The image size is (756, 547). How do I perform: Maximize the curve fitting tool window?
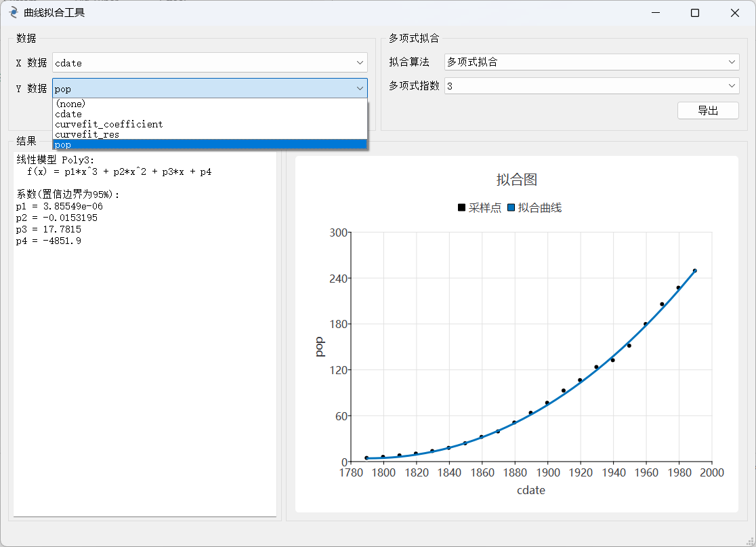pyautogui.click(x=694, y=13)
